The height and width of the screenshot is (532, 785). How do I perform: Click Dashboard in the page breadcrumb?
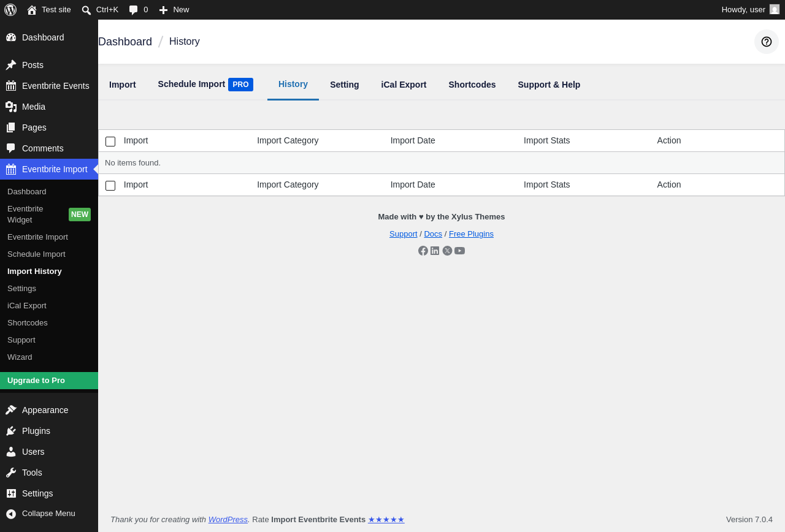(x=125, y=42)
